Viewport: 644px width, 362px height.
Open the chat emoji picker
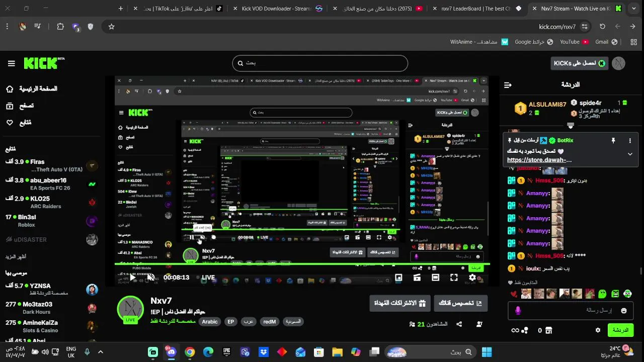pyautogui.click(x=624, y=311)
